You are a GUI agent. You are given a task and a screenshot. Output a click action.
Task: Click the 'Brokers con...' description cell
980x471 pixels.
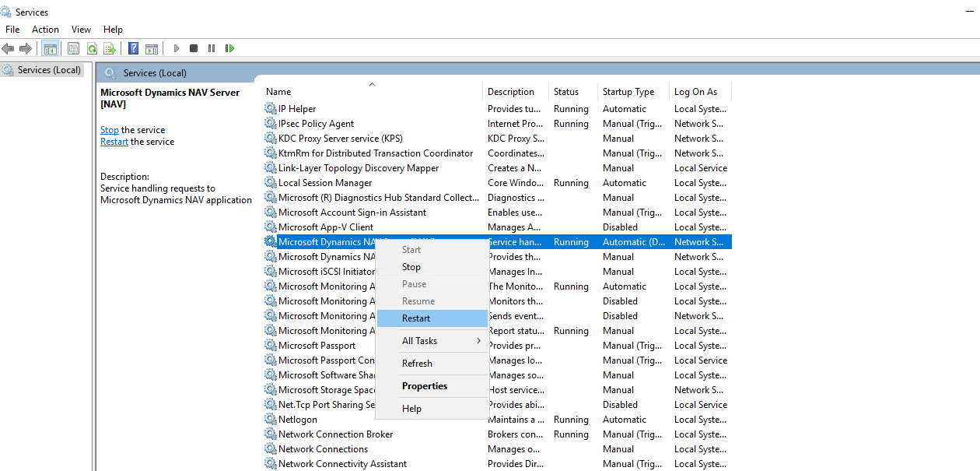click(x=516, y=434)
